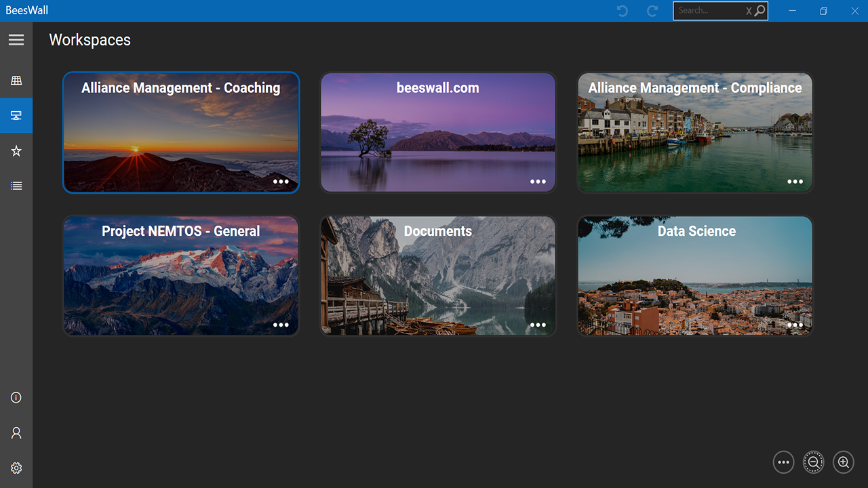Open the Documents workspace
The width and height of the screenshot is (868, 488).
tap(438, 276)
